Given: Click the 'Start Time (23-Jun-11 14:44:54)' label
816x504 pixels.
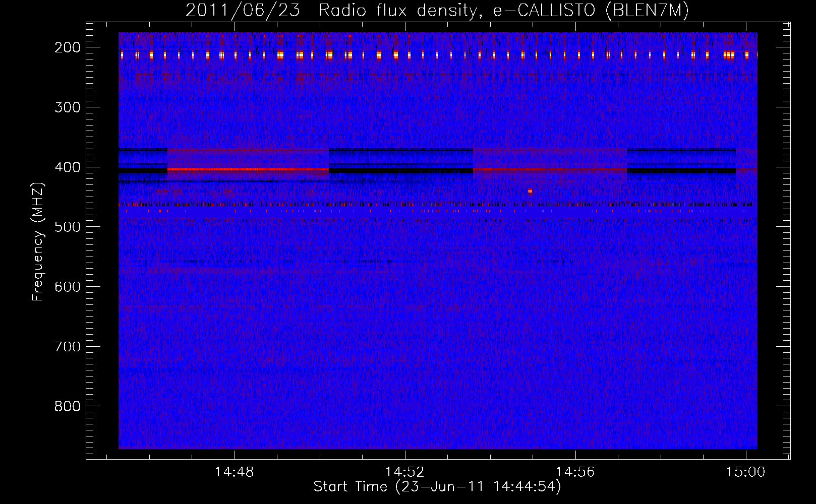Looking at the screenshot, I should 437,487.
